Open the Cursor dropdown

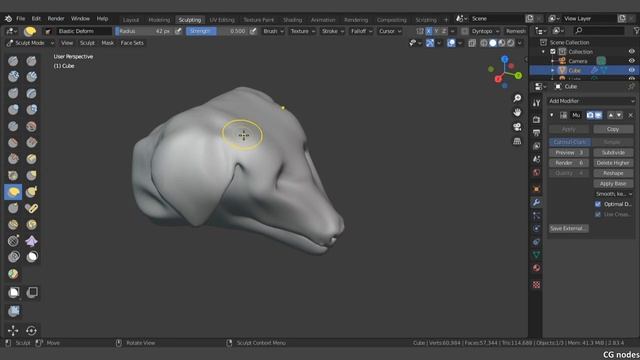pos(390,31)
